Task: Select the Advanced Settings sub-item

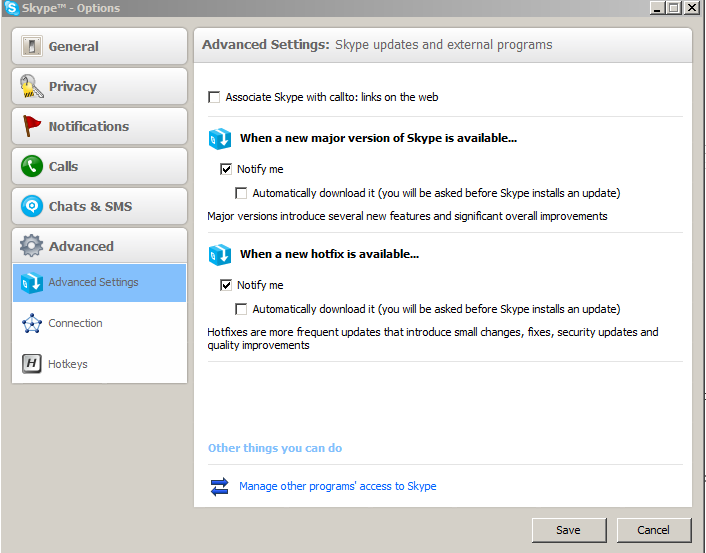Action: 100,283
